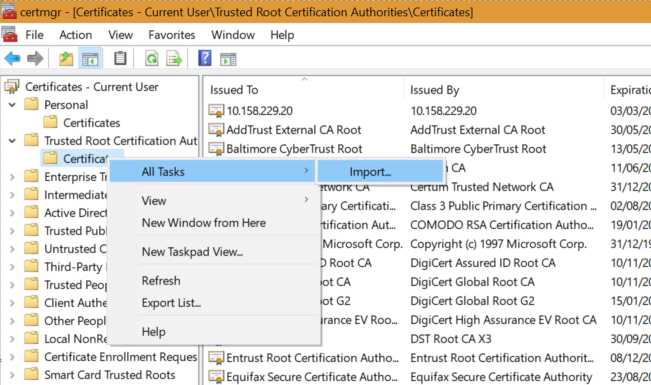Open the View menu in menu bar
651x385 pixels.
(x=120, y=35)
